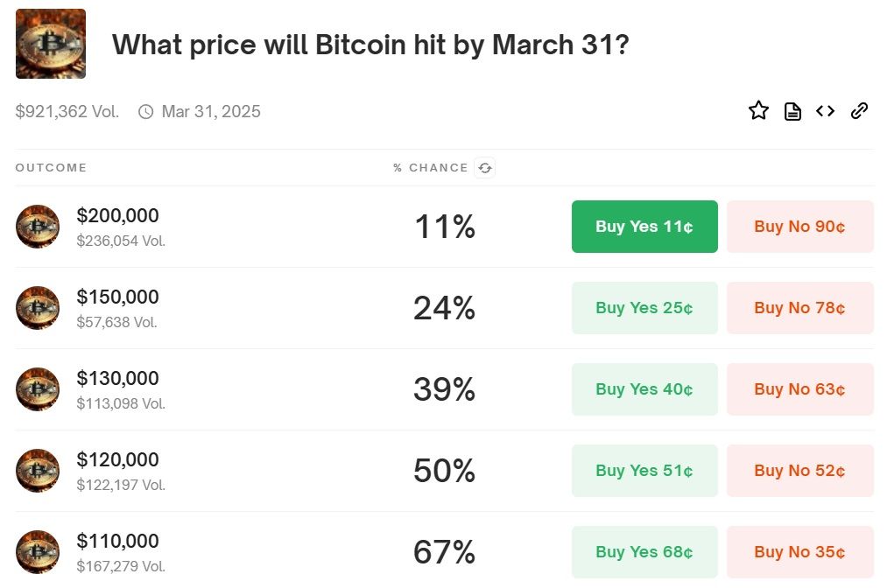Viewport: 887px width, 588px height.
Task: Click the Bitcoin market header image
Action: 51,44
